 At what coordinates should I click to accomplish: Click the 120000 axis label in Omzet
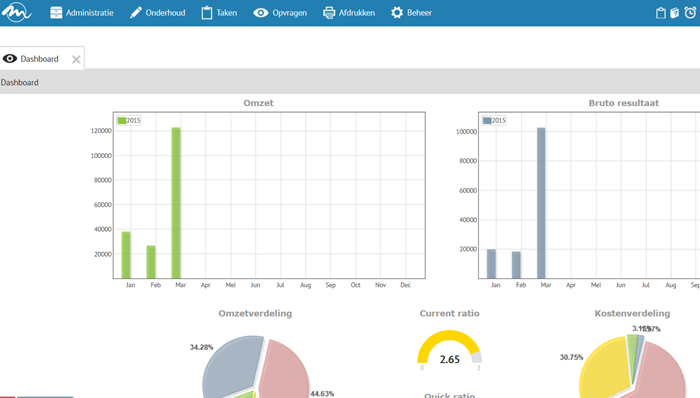tap(101, 131)
